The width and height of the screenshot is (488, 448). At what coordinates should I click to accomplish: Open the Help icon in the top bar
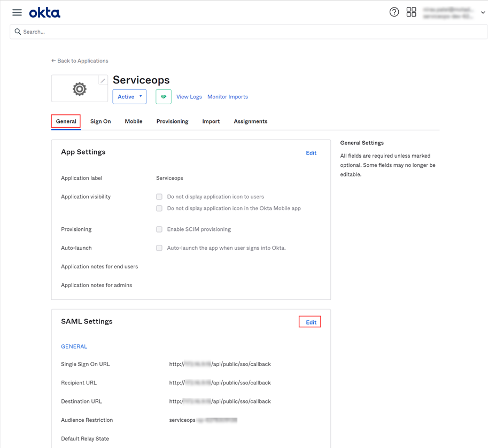[x=394, y=12]
